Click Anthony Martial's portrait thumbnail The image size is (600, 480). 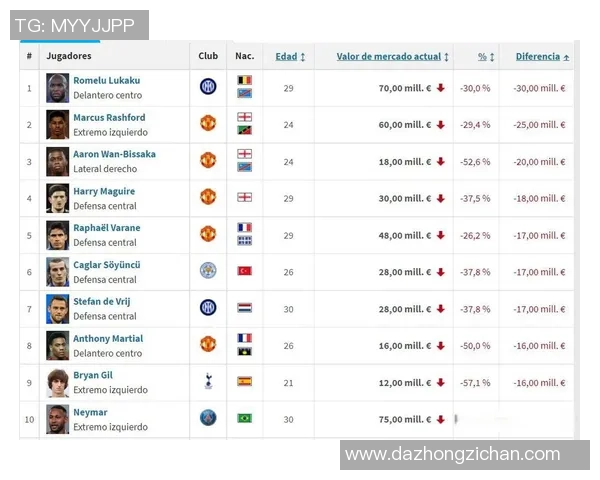[x=57, y=344]
